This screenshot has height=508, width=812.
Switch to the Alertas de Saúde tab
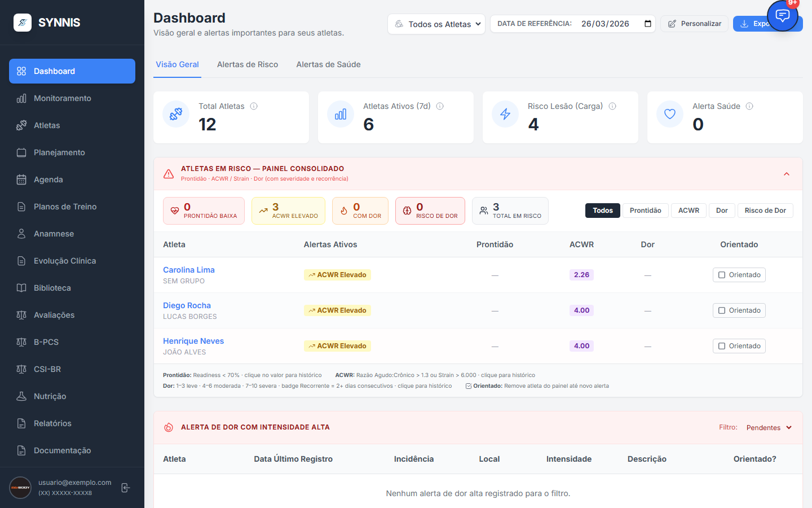(x=329, y=64)
